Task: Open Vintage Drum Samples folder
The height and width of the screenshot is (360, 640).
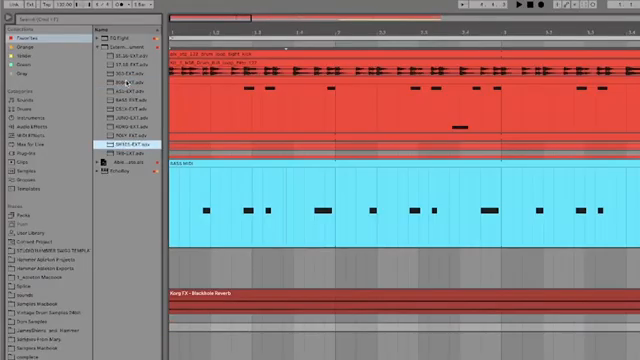Action: tap(49, 313)
